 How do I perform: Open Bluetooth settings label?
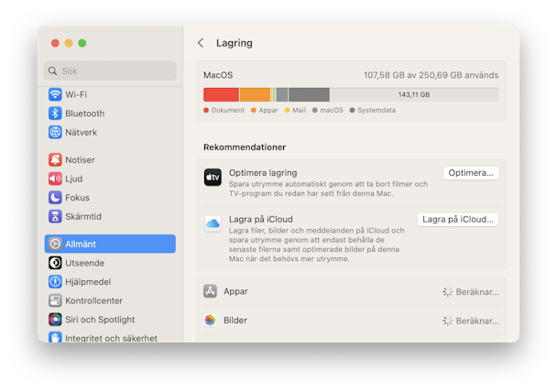point(85,114)
